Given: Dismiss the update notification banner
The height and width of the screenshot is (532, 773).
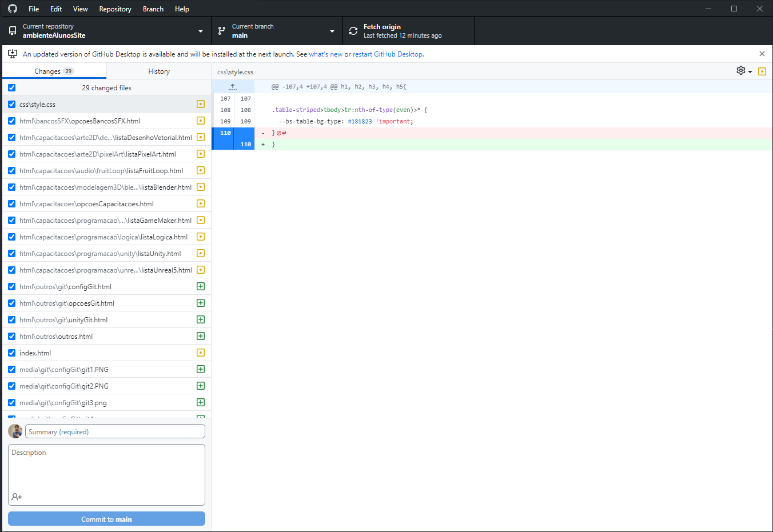Looking at the screenshot, I should pos(762,54).
